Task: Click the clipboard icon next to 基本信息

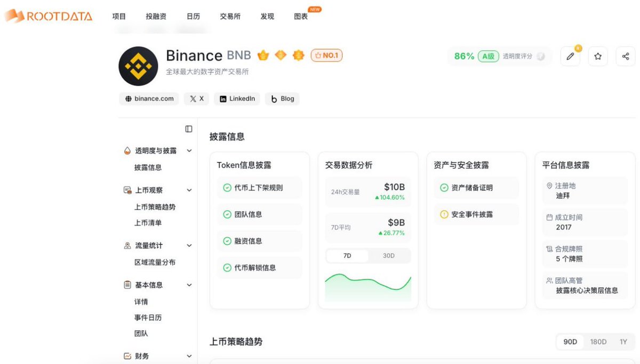Action: tap(127, 285)
